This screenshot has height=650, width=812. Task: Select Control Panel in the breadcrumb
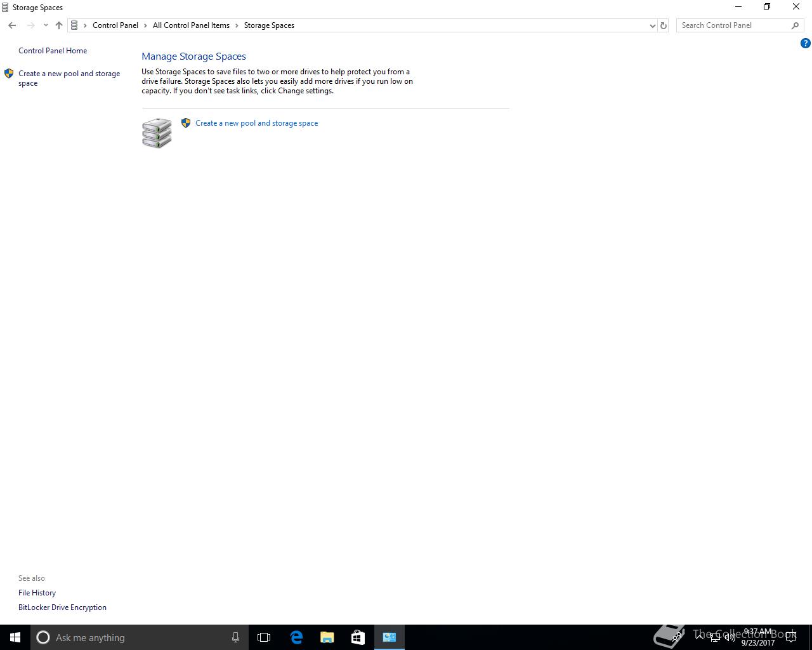pos(115,25)
